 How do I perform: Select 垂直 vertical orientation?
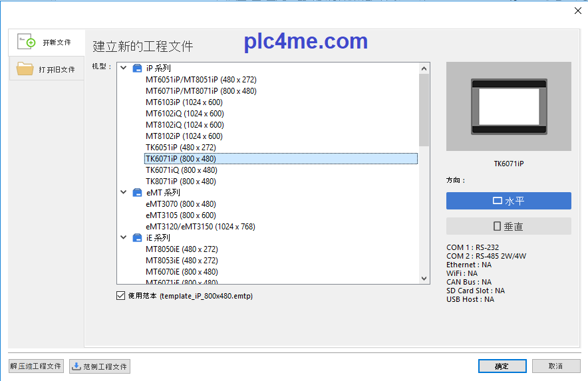(x=508, y=226)
